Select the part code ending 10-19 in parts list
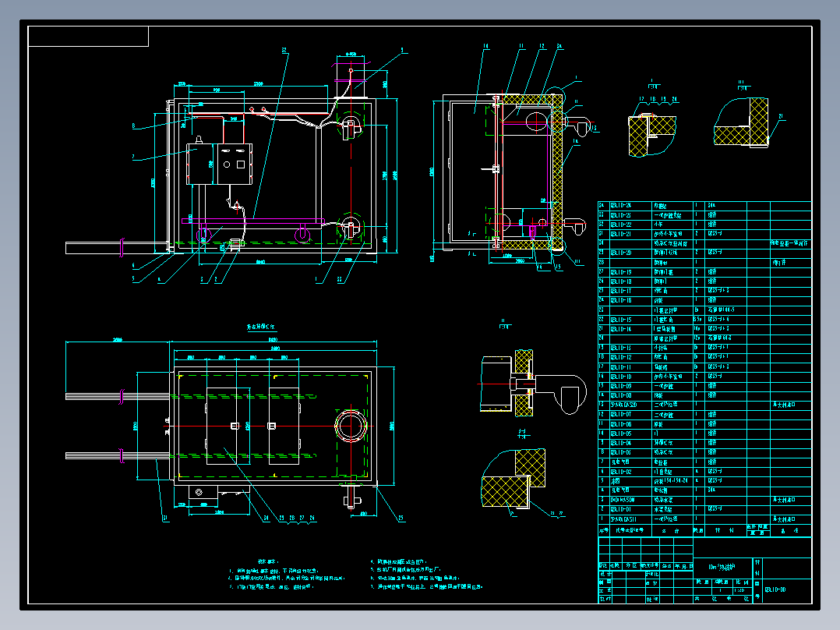The image size is (840, 630). [x=621, y=272]
